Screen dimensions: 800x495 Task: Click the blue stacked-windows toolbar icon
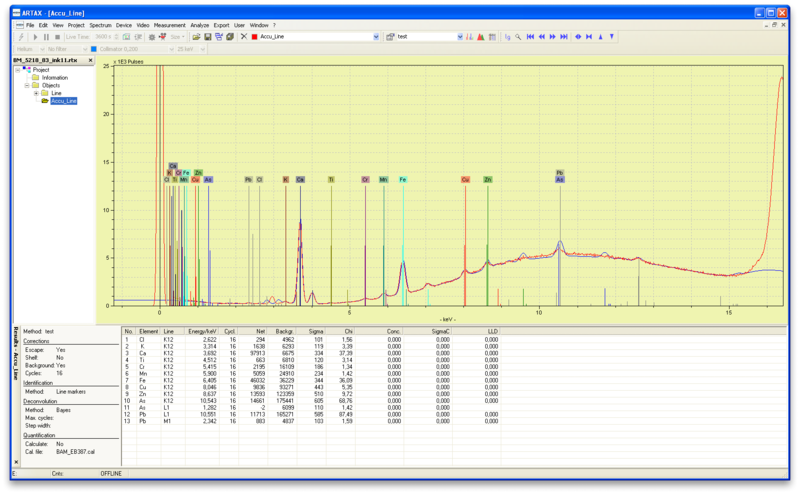(x=219, y=37)
